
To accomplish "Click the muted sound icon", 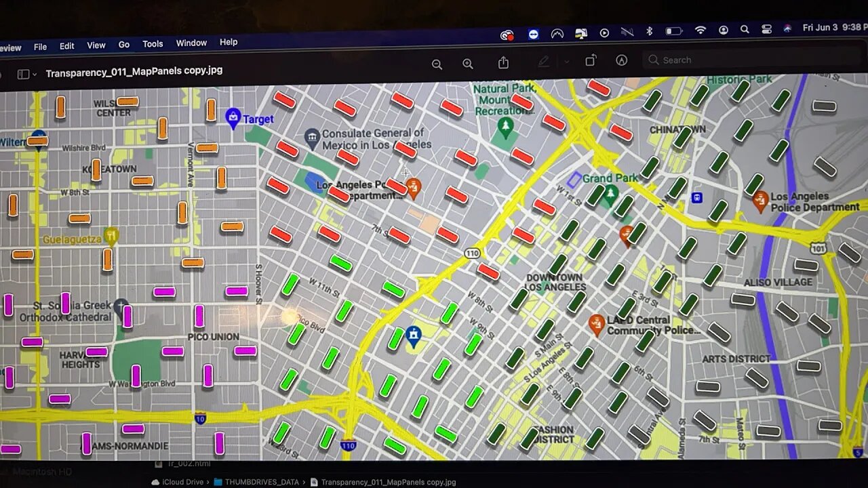I will click(627, 32).
